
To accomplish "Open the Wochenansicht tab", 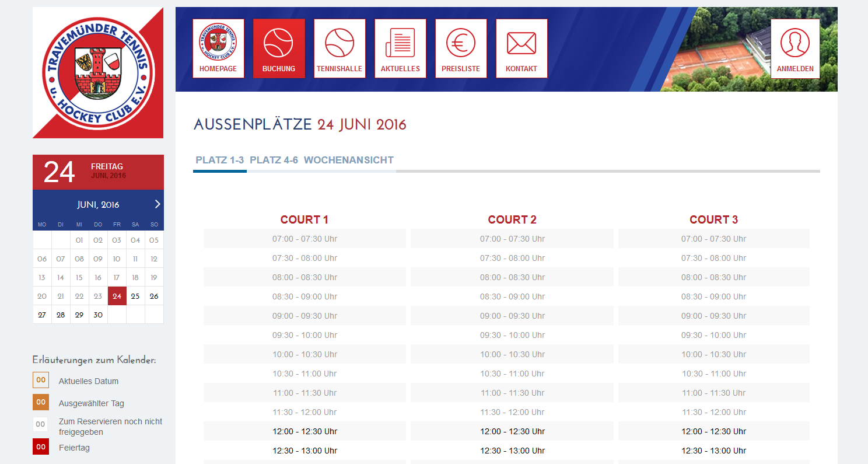I will pyautogui.click(x=349, y=160).
